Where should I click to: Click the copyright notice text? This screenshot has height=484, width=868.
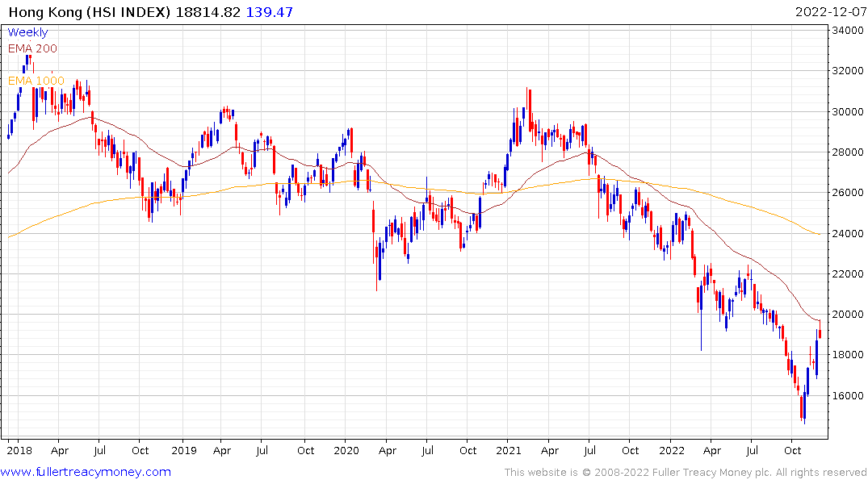(x=686, y=473)
